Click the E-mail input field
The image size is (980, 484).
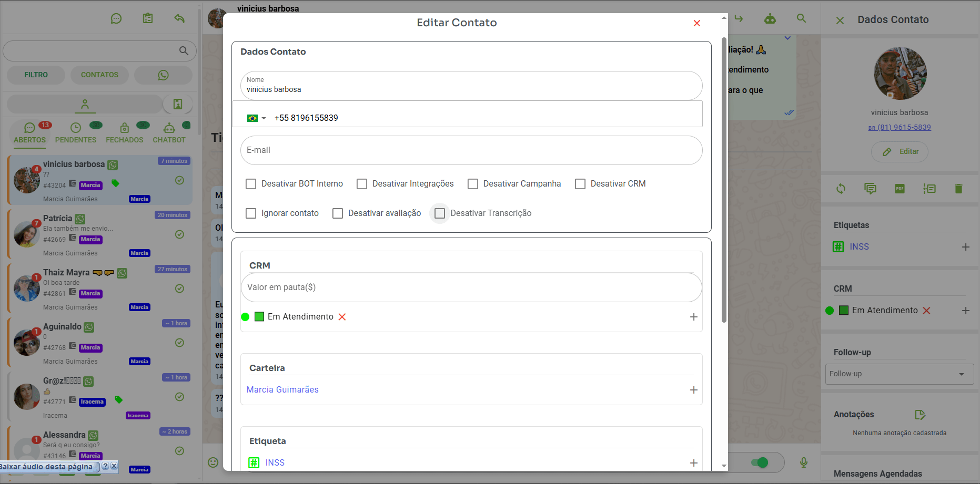471,150
